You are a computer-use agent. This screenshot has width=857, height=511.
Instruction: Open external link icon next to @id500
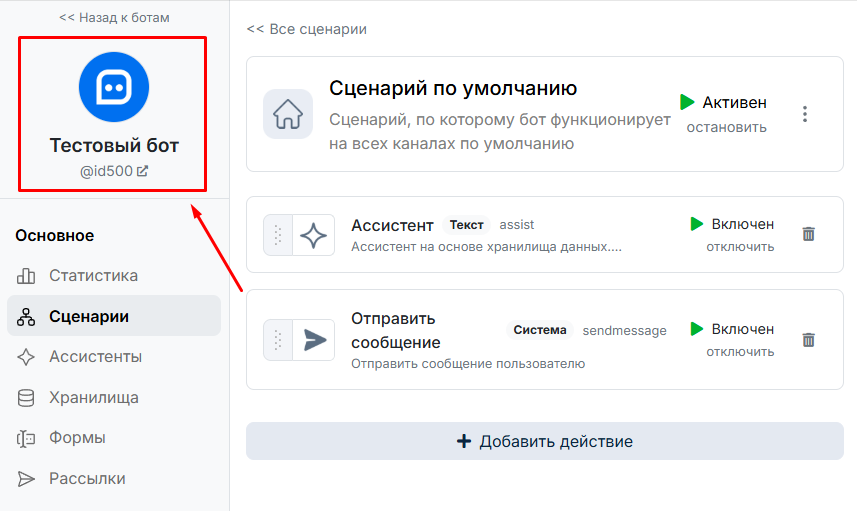(142, 171)
